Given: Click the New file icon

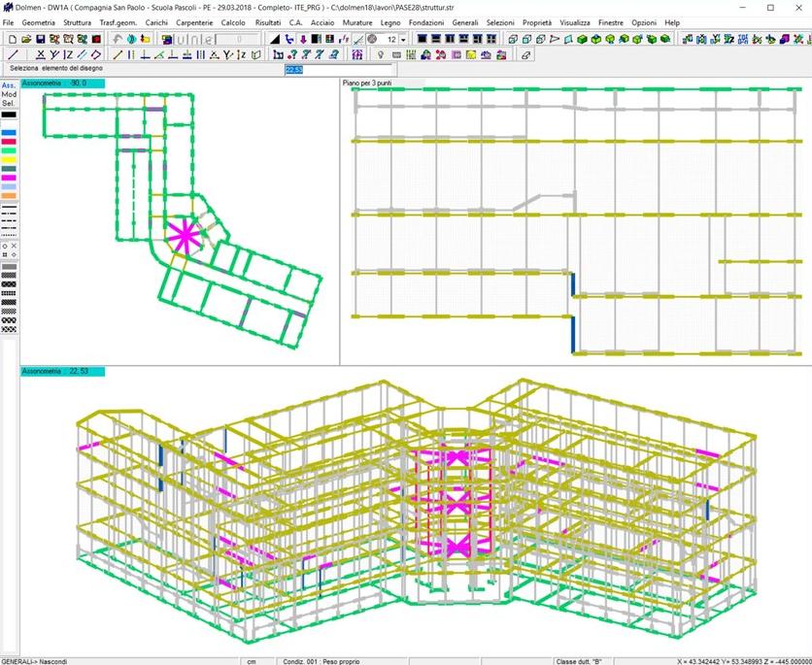Looking at the screenshot, I should pyautogui.click(x=12, y=39).
